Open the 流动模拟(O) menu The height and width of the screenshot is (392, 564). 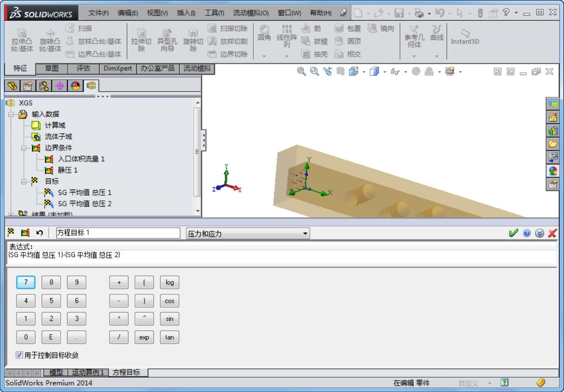tap(251, 13)
